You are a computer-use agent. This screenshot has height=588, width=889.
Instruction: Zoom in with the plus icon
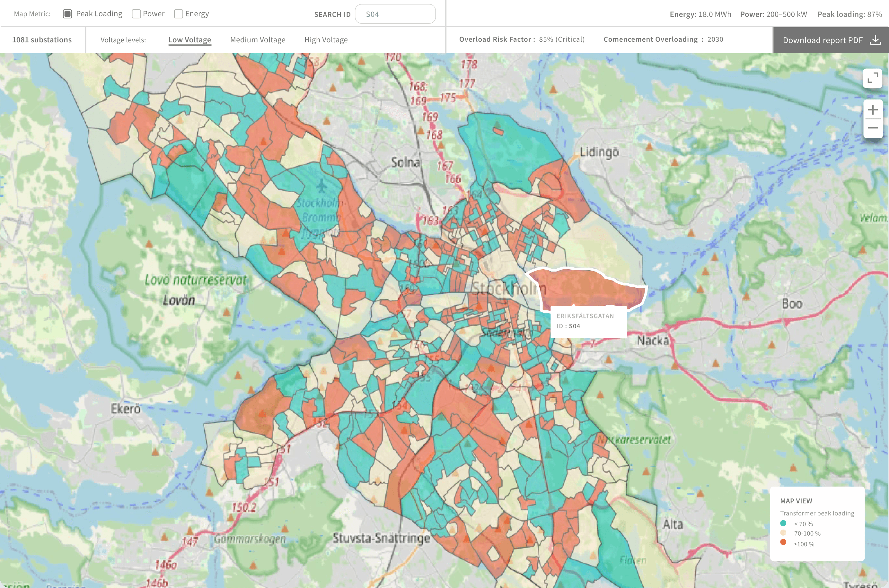[873, 110]
